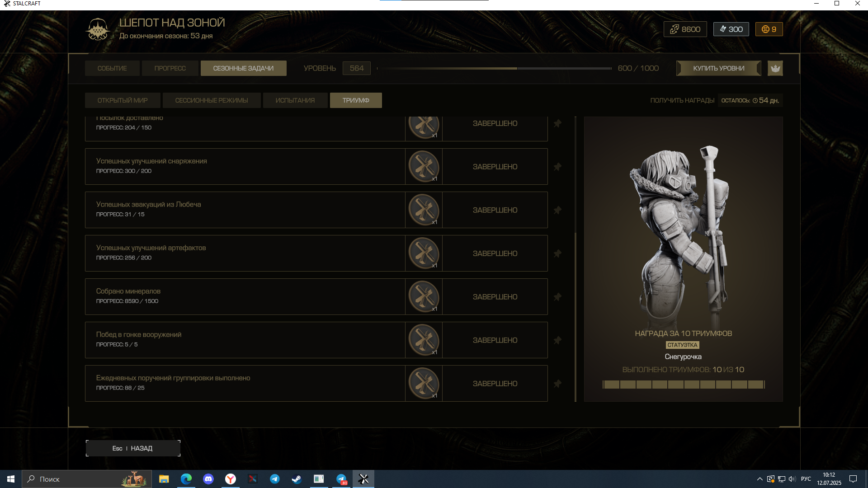The height and width of the screenshot is (488, 868).
Task: Click the 300 currency counter
Action: coord(731,29)
